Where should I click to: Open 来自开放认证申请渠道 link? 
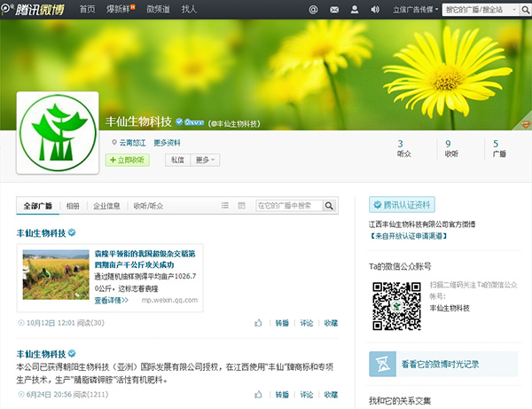coord(408,236)
